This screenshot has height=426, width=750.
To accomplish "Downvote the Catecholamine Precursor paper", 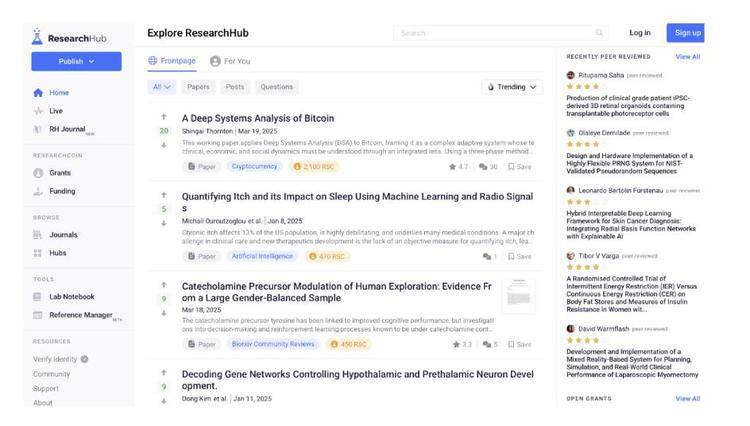I will (x=164, y=313).
